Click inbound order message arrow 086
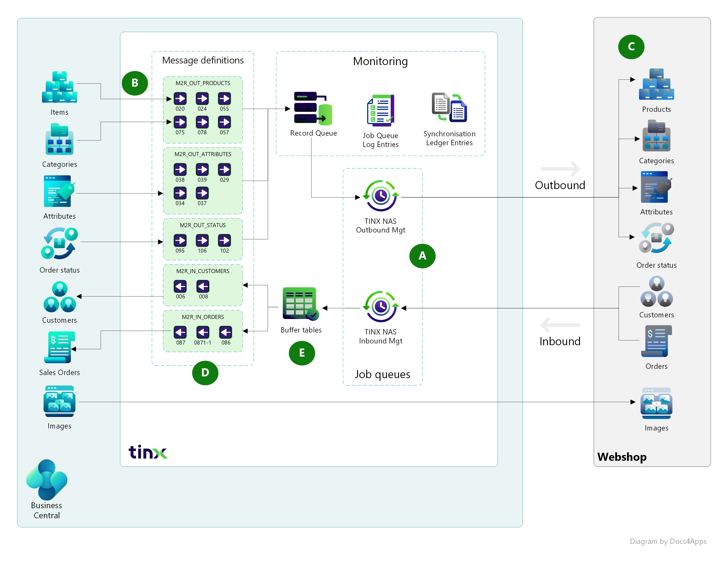The image size is (728, 563). (226, 332)
